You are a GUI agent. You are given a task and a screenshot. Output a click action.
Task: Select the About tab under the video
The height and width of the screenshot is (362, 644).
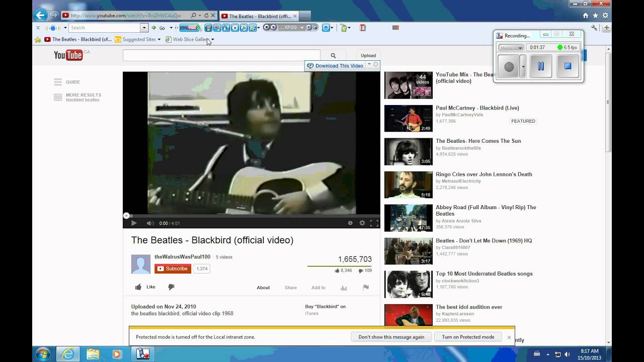(x=263, y=288)
